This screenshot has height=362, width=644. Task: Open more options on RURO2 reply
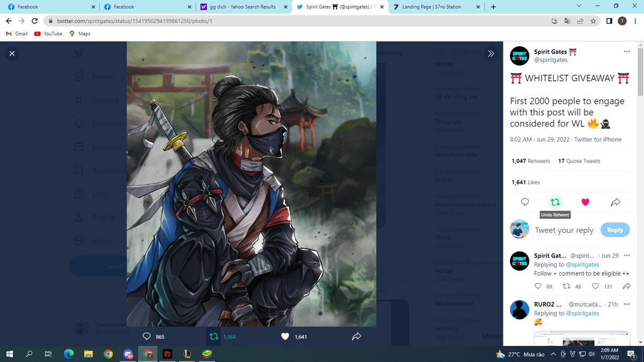(x=627, y=304)
